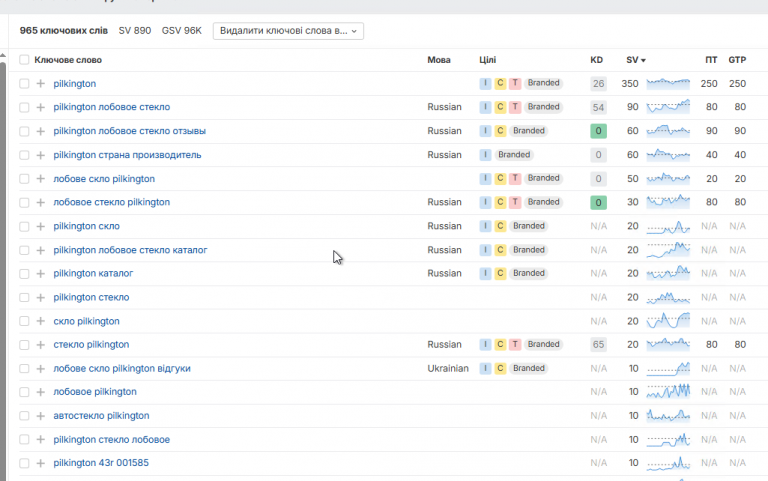
Task: Click Informational intent badge on pilkington row
Action: pyautogui.click(x=485, y=83)
